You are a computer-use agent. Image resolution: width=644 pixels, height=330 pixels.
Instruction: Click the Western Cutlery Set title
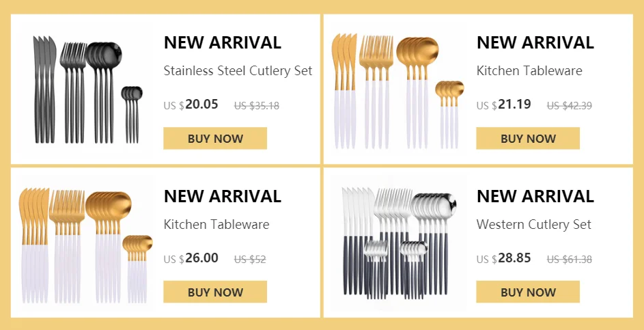[x=533, y=224]
